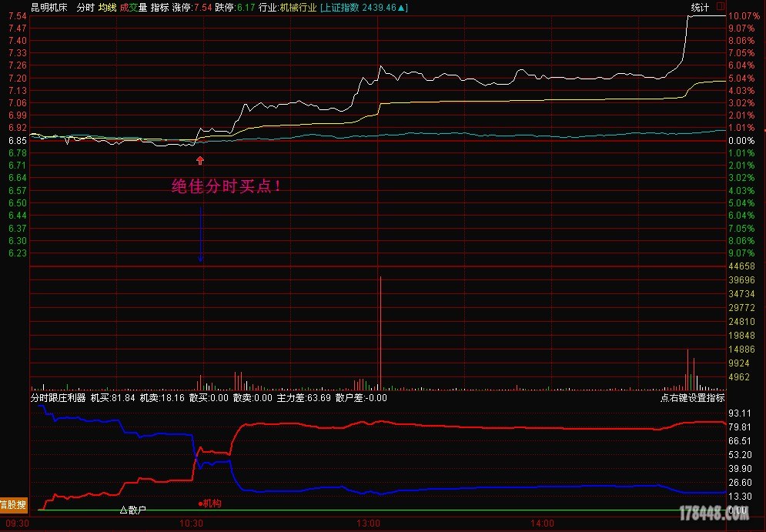The height and width of the screenshot is (532, 766).
Task: Click the 跌停:6.17 limit-down value
Action: coord(235,8)
